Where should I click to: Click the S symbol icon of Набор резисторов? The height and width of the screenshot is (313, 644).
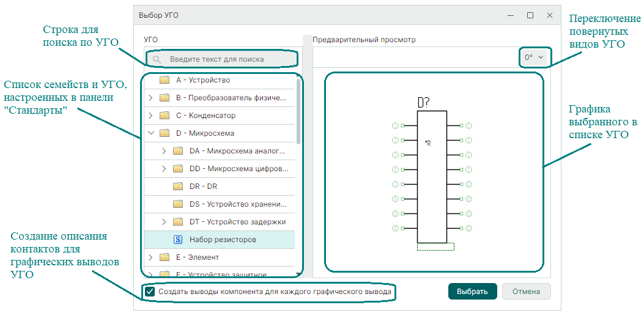[x=178, y=240]
